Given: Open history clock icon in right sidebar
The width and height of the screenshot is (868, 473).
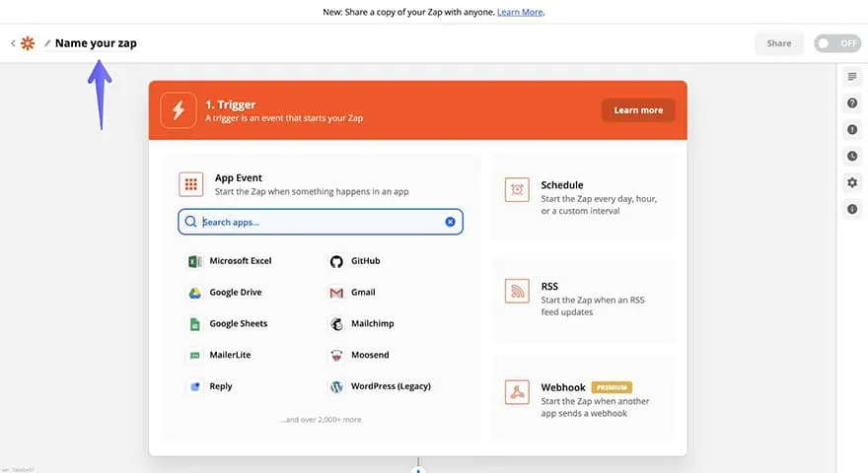Looking at the screenshot, I should tap(852, 156).
